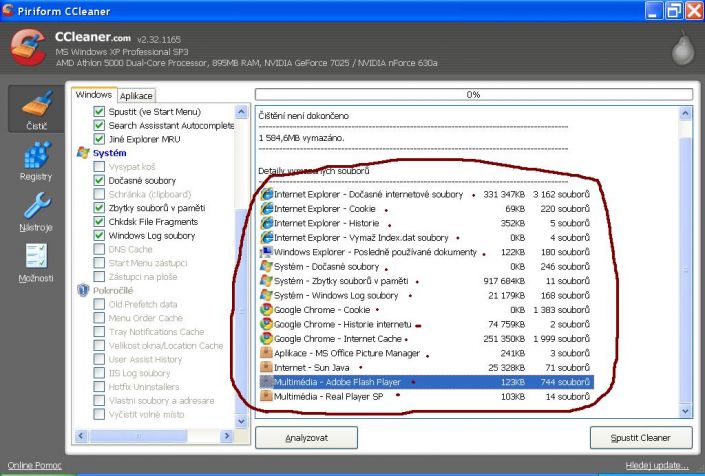The height and width of the screenshot is (476, 705).
Task: Select row Internet - Sun Java
Action: tap(425, 367)
